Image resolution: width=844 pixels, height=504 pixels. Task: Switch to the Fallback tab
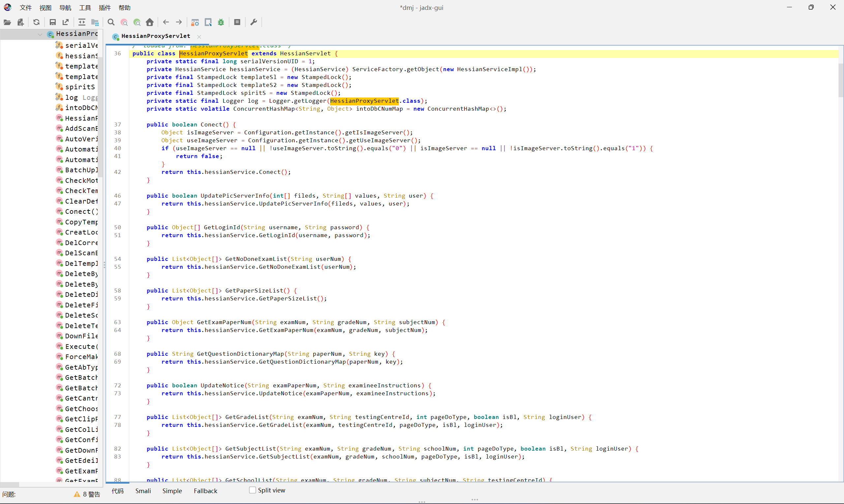(205, 491)
